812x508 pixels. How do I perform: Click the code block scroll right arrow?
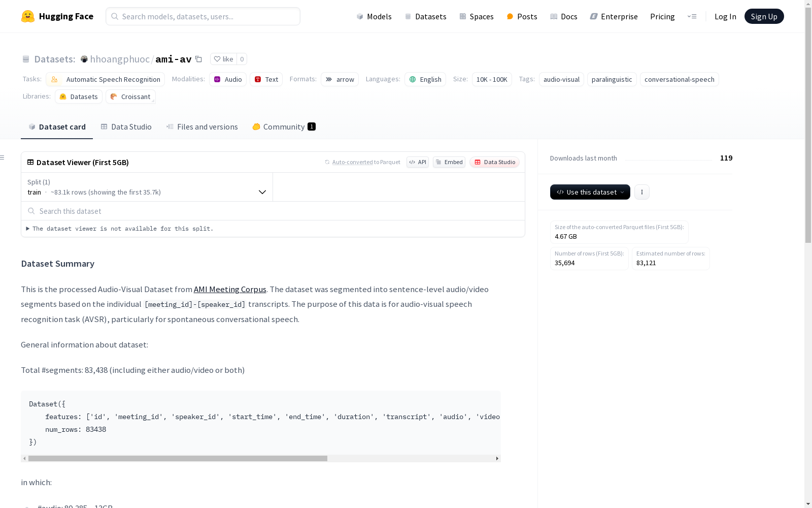(497, 458)
